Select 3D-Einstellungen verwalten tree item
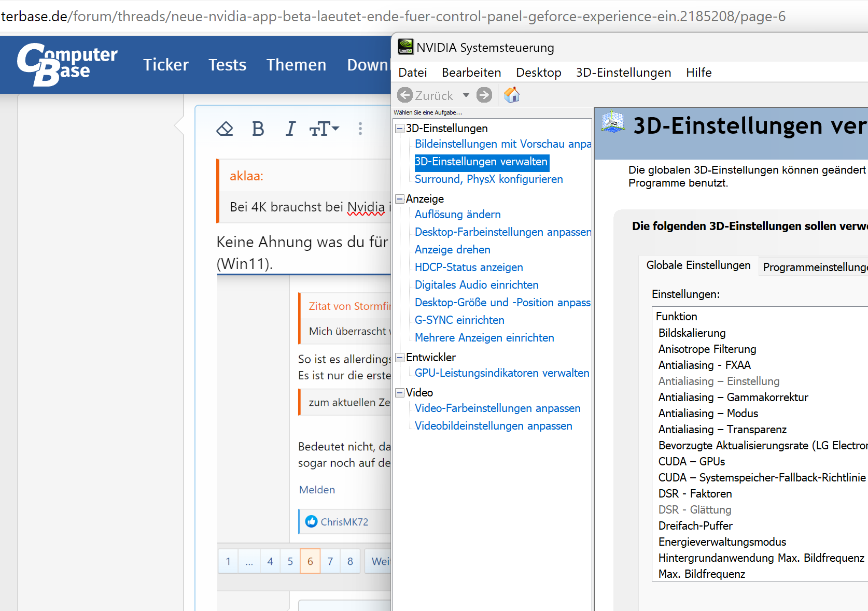 click(x=481, y=162)
